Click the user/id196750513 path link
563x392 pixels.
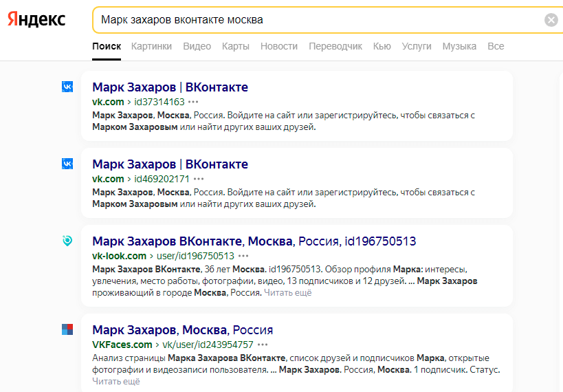coord(195,256)
